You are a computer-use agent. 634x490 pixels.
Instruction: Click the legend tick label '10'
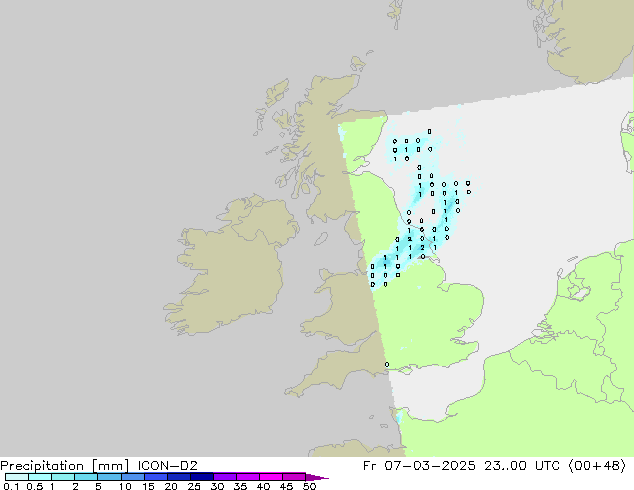pos(125,486)
